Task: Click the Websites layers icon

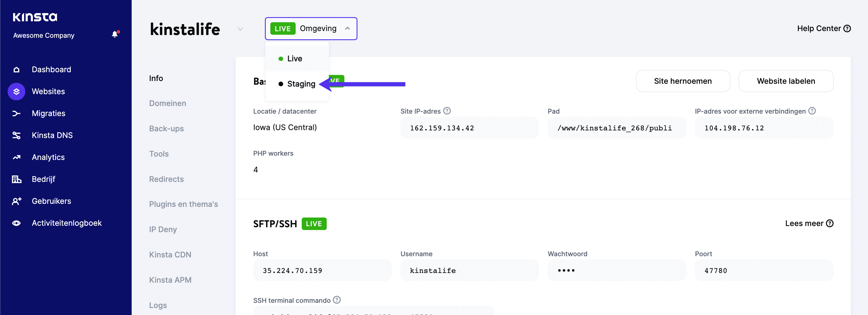Action: [x=16, y=92]
